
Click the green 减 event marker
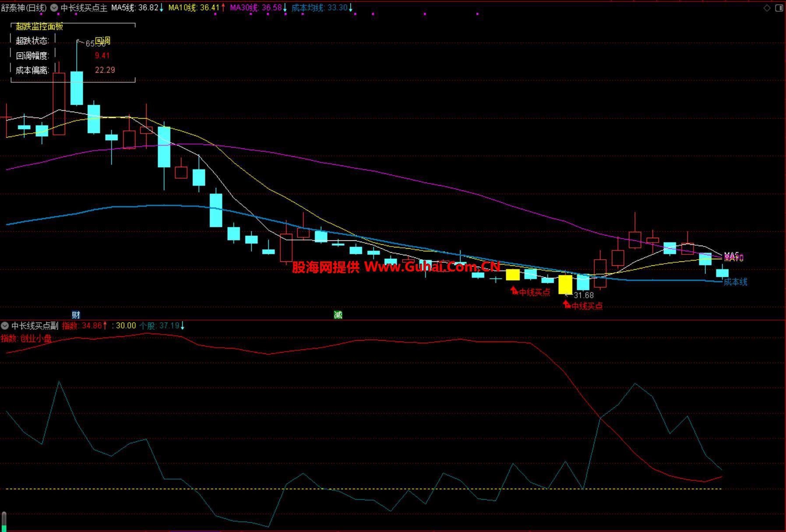338,314
